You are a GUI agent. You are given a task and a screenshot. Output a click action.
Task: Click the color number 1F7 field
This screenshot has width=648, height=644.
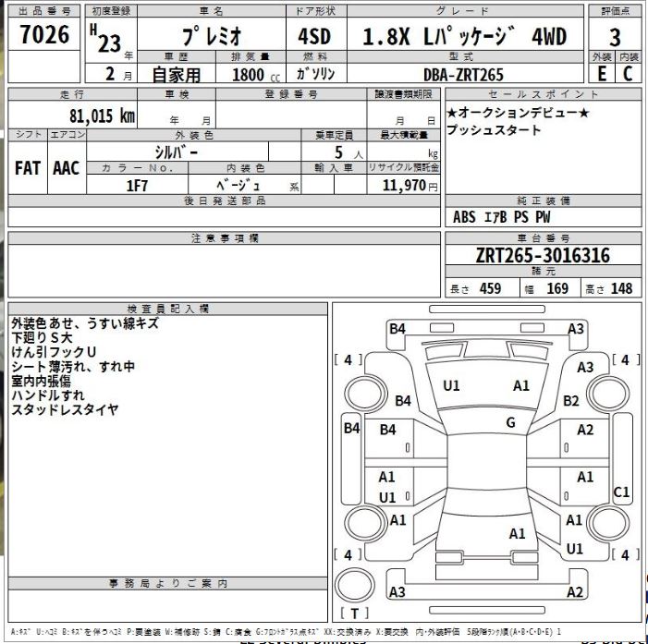[x=137, y=185]
